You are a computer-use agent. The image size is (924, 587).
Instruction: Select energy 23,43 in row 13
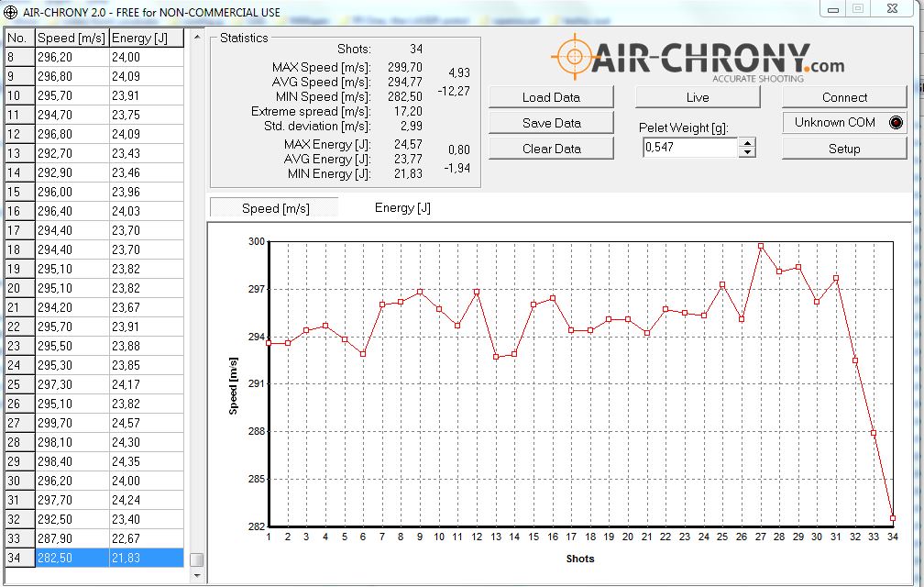[x=146, y=153]
